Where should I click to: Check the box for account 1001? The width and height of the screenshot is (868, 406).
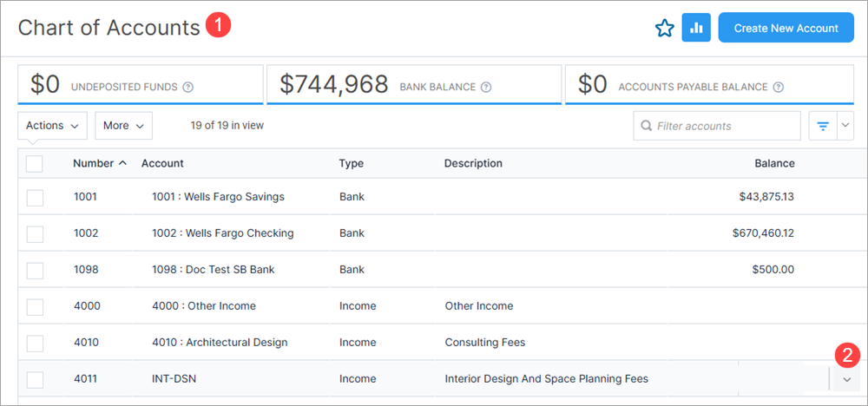point(35,198)
